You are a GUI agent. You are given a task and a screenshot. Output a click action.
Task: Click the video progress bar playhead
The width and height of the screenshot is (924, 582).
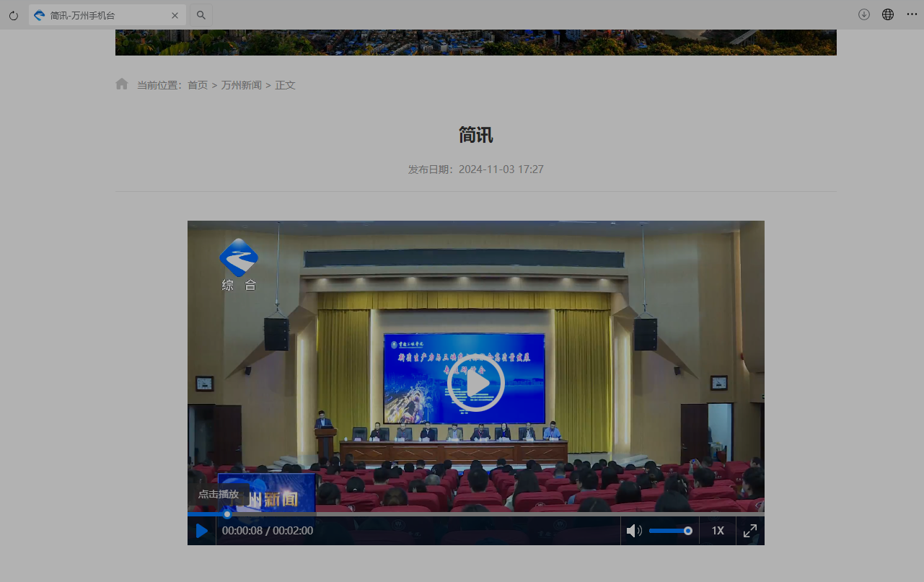pyautogui.click(x=227, y=514)
